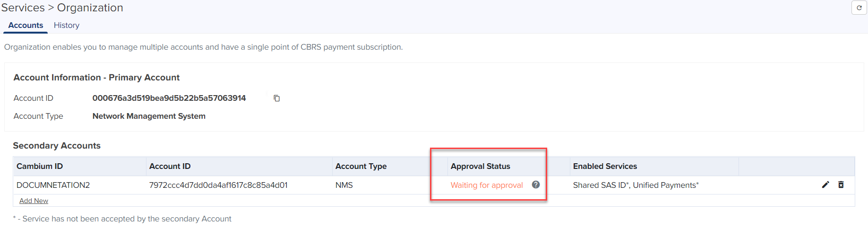Edit the DOCUMNETATION2 secondary account
The image size is (868, 238).
click(825, 185)
